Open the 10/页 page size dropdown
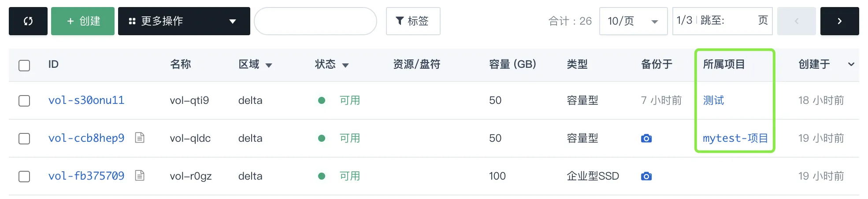This screenshot has width=868, height=199. (x=633, y=21)
